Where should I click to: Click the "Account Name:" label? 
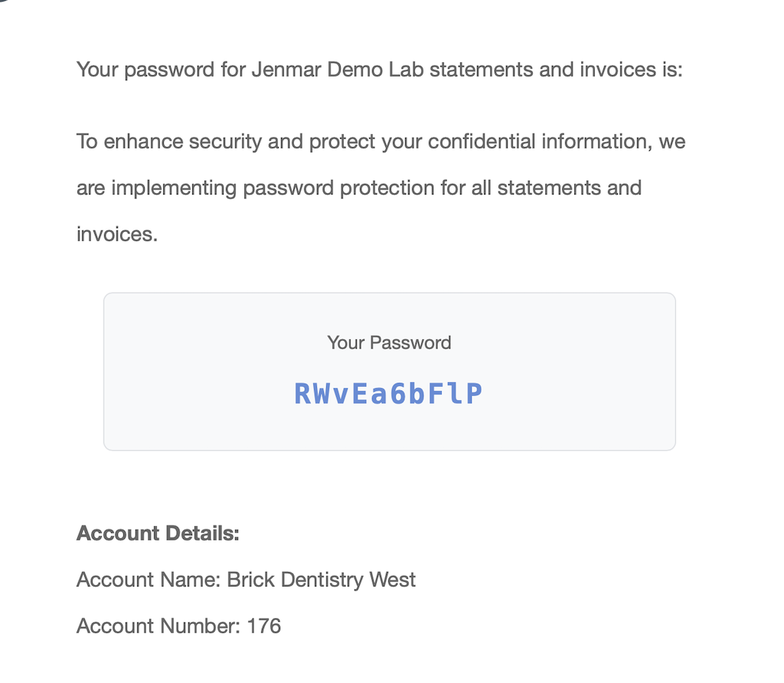pyautogui.click(x=149, y=580)
